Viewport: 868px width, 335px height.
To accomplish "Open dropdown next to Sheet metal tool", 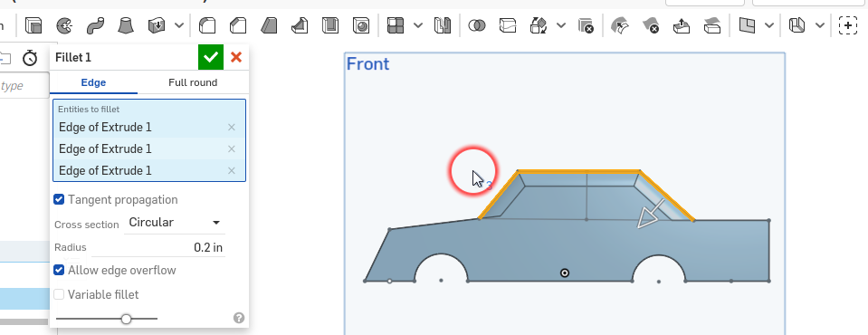I will (820, 25).
